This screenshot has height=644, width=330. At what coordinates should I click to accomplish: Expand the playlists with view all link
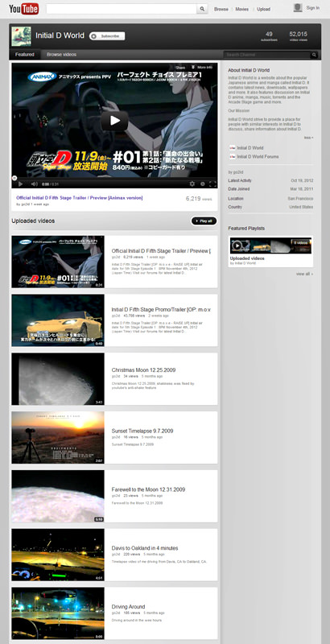coord(304,274)
